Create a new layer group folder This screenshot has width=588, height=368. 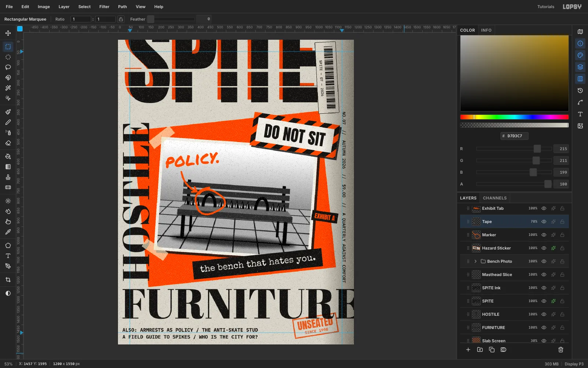[480, 350]
